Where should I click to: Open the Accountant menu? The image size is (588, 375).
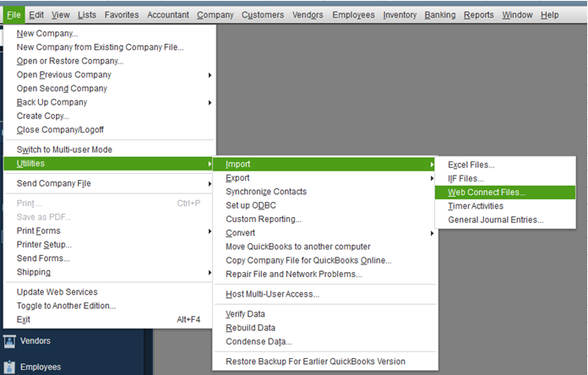coord(168,15)
